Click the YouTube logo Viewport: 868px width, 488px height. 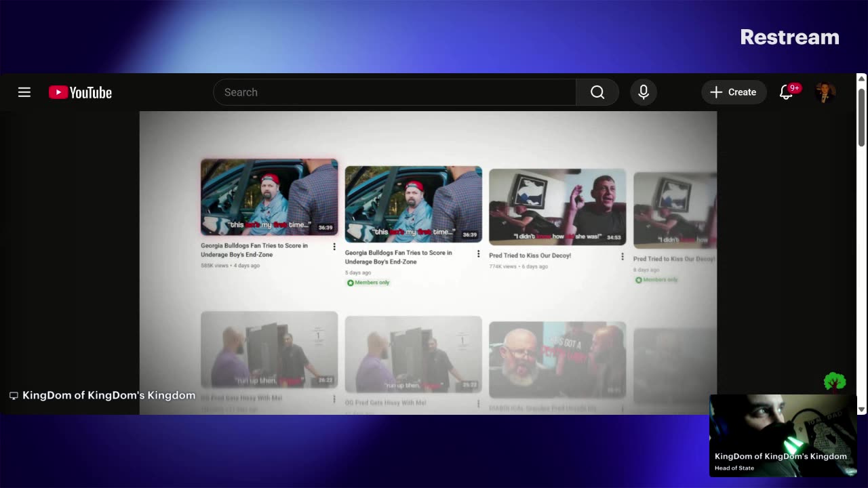pyautogui.click(x=80, y=92)
